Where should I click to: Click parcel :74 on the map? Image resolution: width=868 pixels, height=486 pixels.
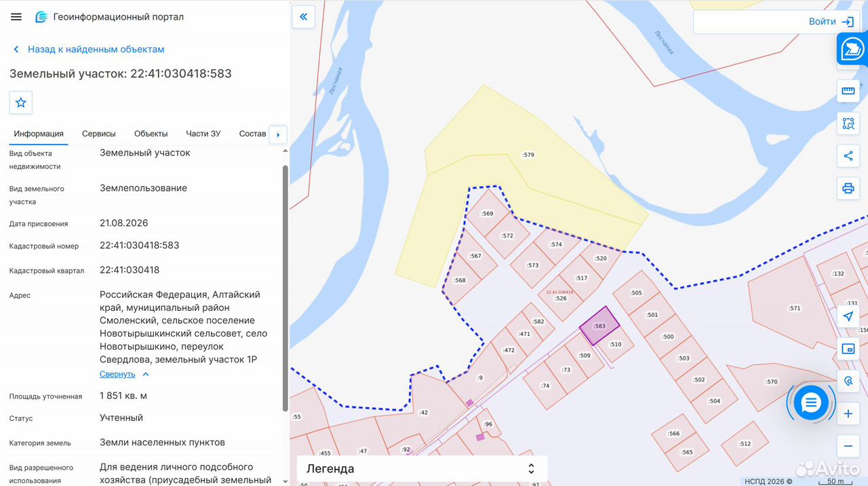click(545, 386)
